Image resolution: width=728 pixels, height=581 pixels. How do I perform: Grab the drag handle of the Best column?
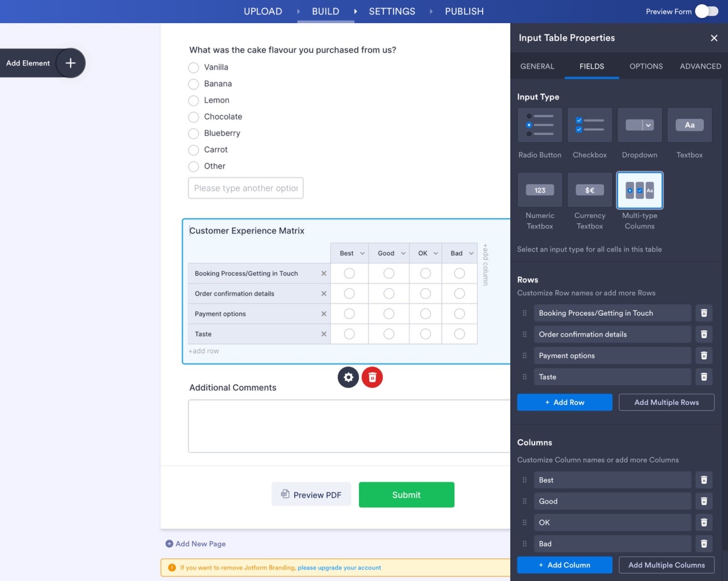click(x=525, y=480)
